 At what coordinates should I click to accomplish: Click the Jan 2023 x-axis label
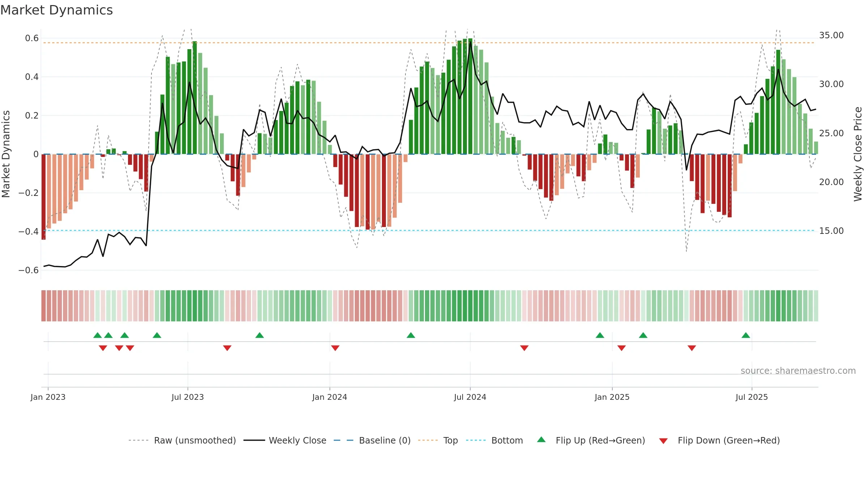pos(48,397)
